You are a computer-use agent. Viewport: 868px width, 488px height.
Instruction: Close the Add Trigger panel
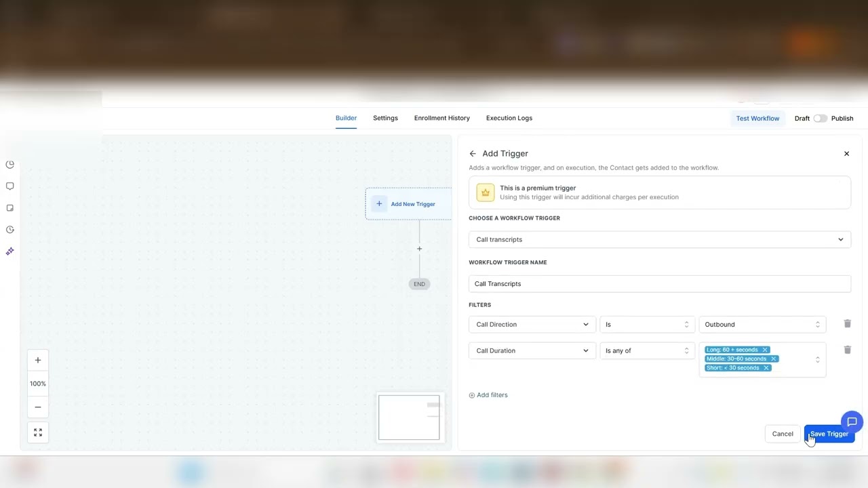click(x=846, y=154)
